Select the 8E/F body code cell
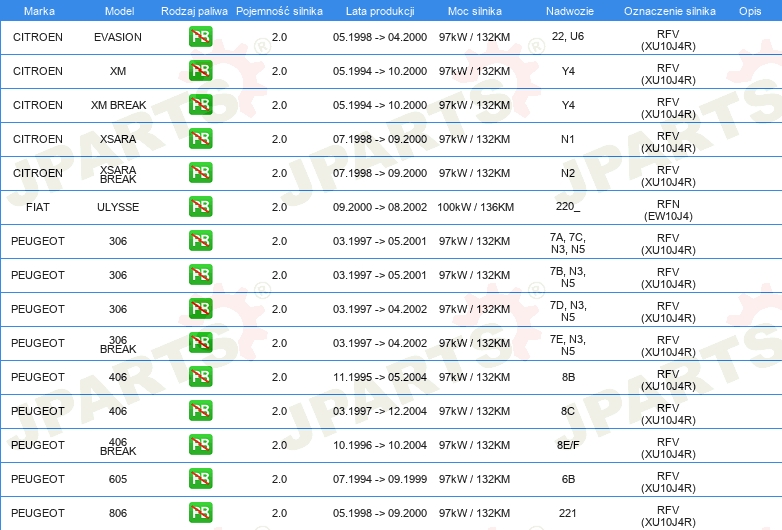 [x=568, y=445]
